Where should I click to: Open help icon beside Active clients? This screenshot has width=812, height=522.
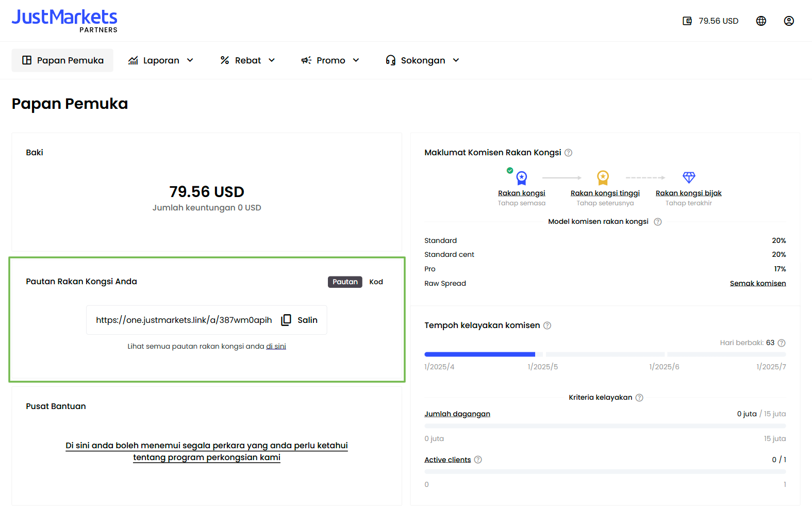coord(478,460)
